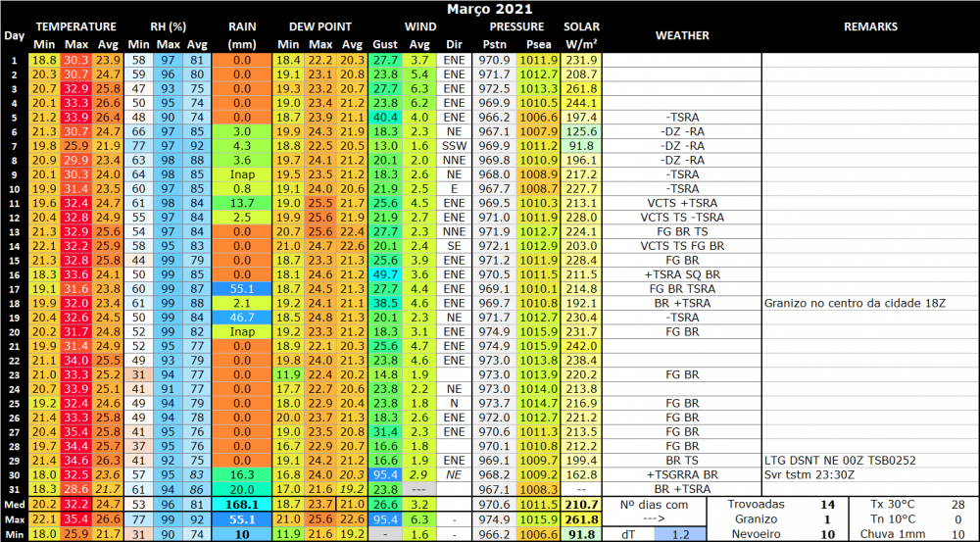Select the total rainfall 168.1 cell
This screenshot has width=980, height=542.
click(x=241, y=504)
